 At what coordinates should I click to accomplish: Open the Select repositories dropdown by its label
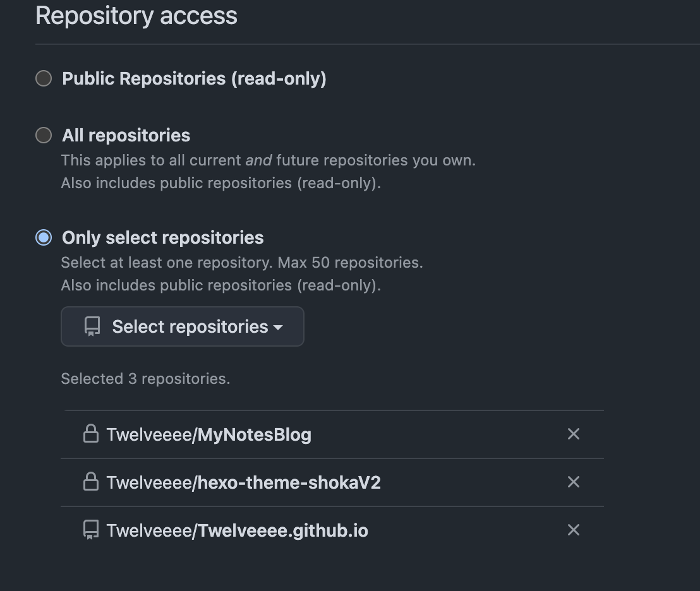click(x=190, y=326)
